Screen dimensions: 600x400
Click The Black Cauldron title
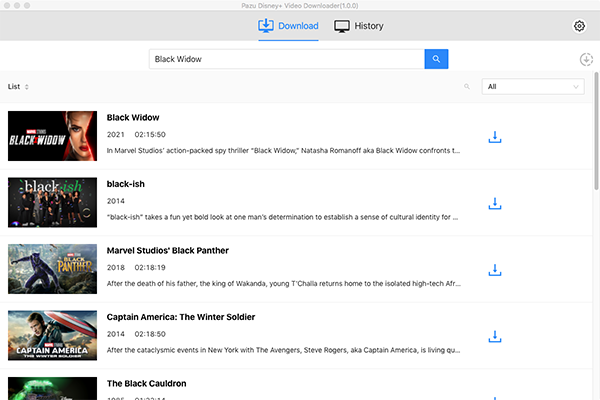point(147,384)
